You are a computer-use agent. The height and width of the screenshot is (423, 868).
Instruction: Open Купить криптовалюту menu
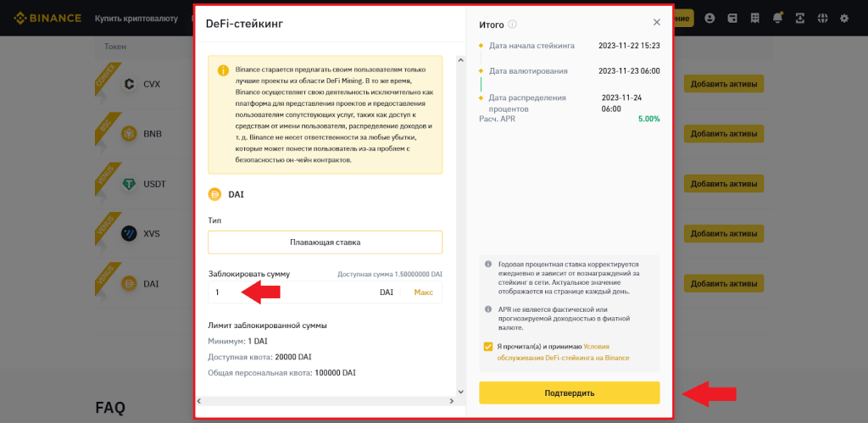click(136, 19)
